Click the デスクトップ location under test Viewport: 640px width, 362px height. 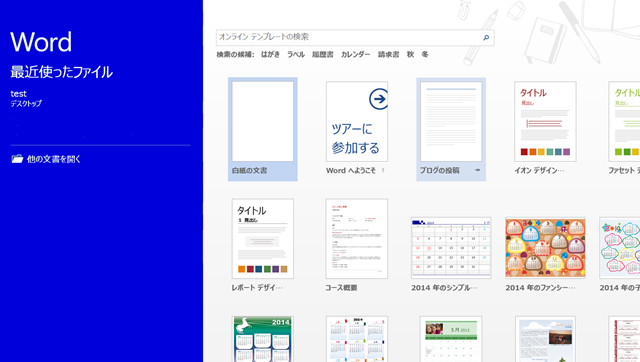coord(26,104)
